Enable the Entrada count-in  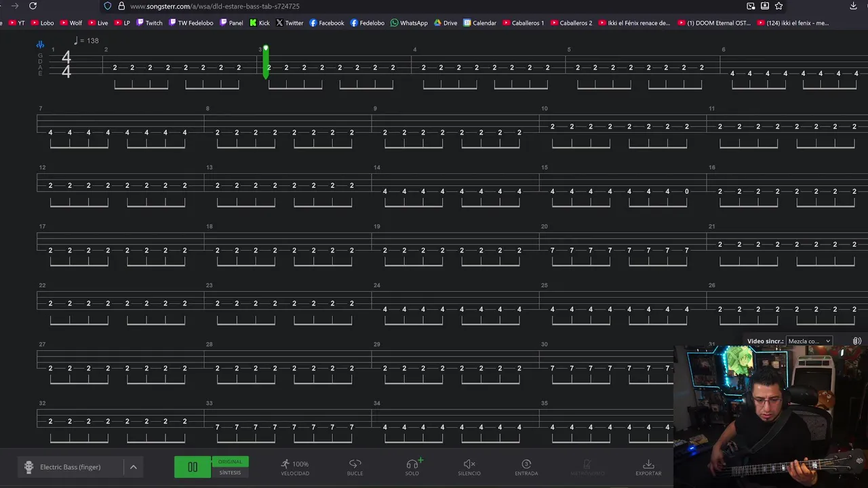[x=526, y=468]
